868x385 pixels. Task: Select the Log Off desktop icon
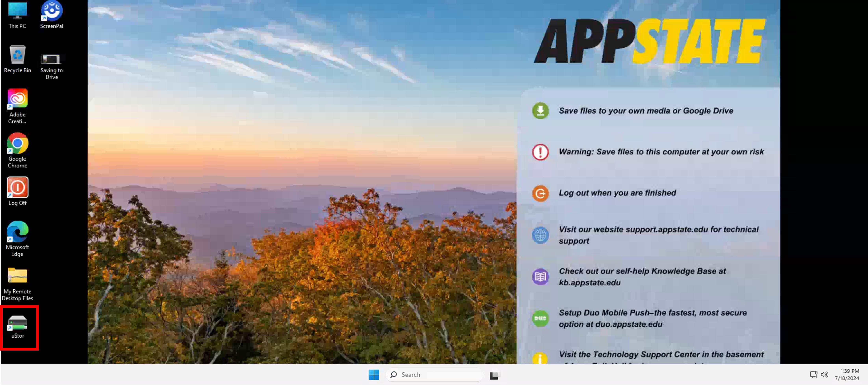[x=17, y=191]
